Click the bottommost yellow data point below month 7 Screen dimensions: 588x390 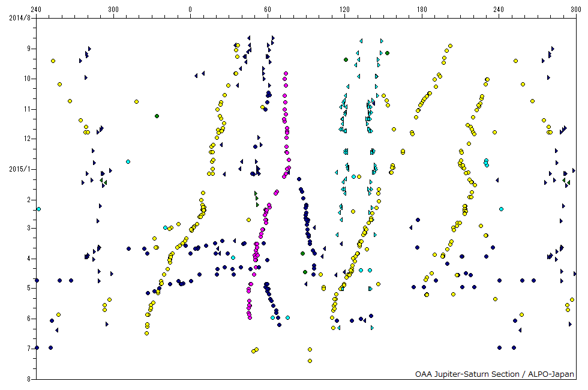pos(310,361)
